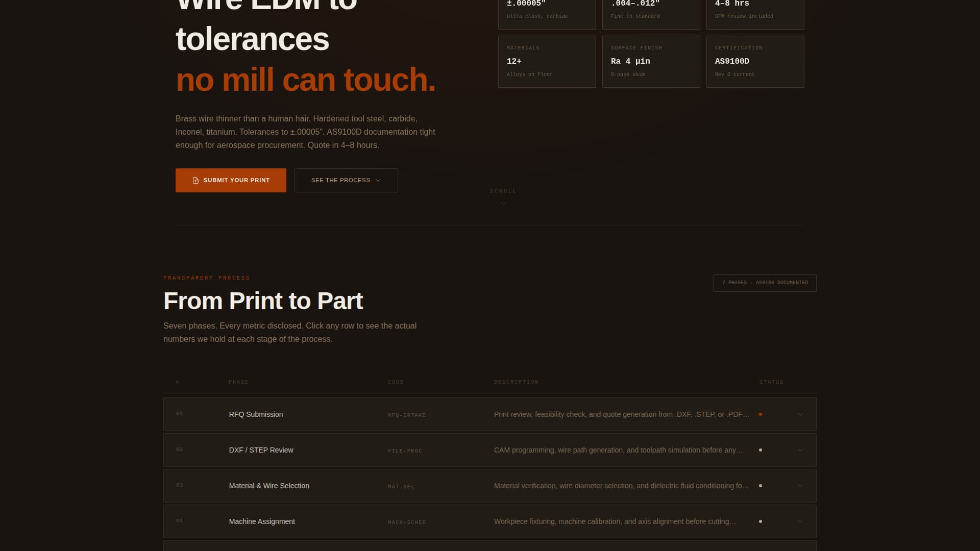This screenshot has height=551, width=980.
Task: Toggle open the Material & Wire Selection phase
Action: click(x=800, y=486)
